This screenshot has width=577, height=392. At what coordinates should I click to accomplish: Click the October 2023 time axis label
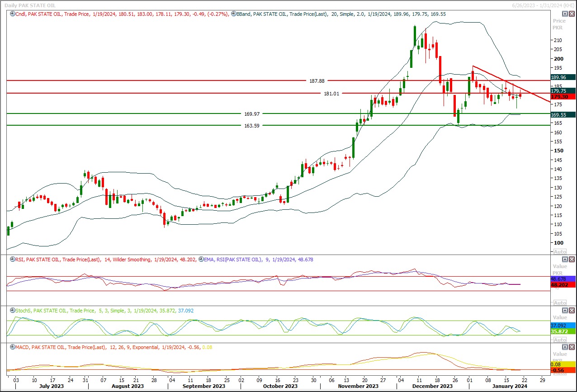281,387
